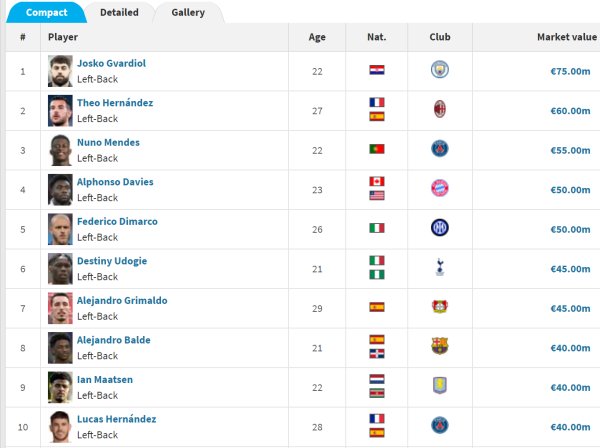Open Federico Dimarco's €50.00m market value
Screen dimensions: 600x448
tap(570, 230)
